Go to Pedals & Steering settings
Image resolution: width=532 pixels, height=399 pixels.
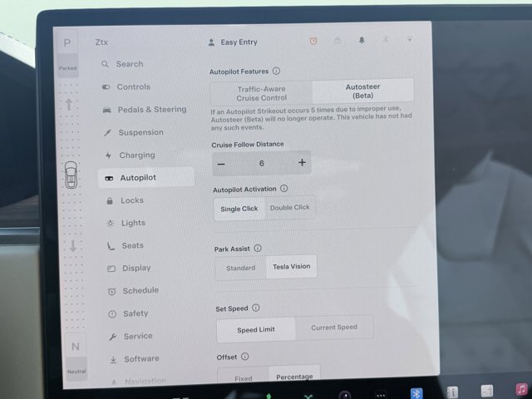[x=151, y=110]
